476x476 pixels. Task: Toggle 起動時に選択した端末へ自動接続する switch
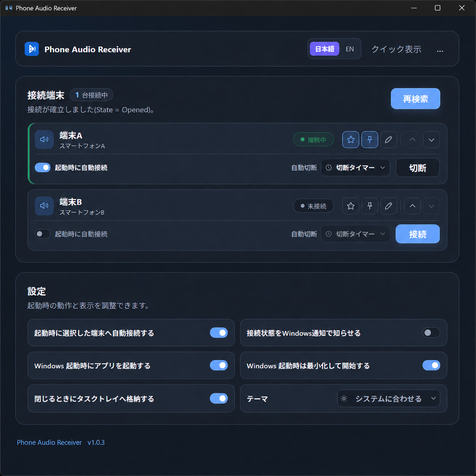219,333
